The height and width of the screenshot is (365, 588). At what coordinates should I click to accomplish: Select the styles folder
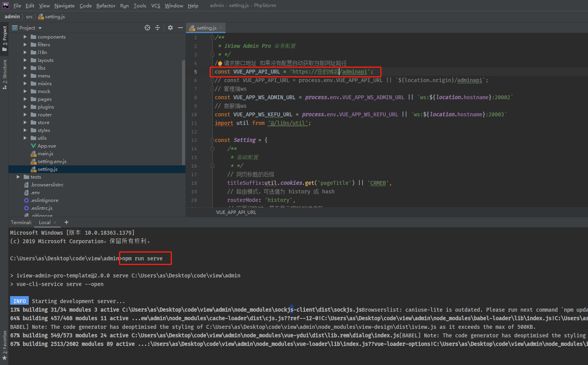44,130
